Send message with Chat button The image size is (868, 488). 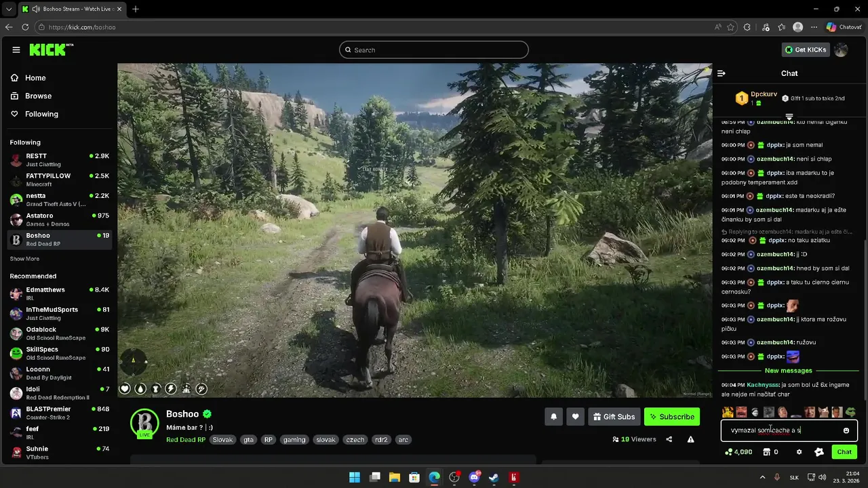coord(844,452)
